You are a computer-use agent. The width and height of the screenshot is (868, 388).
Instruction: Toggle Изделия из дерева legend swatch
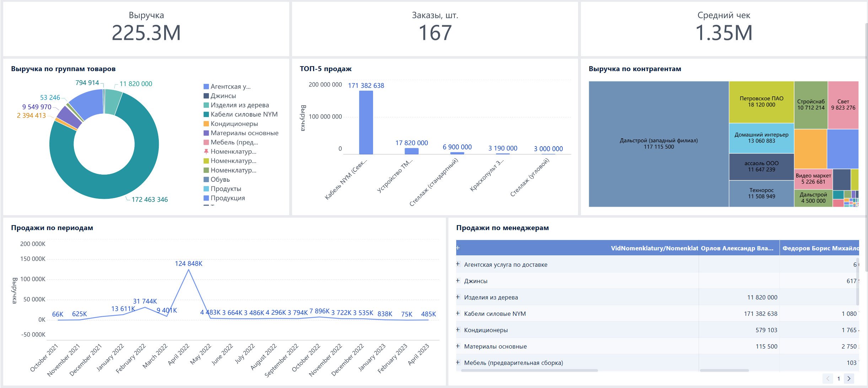point(206,105)
